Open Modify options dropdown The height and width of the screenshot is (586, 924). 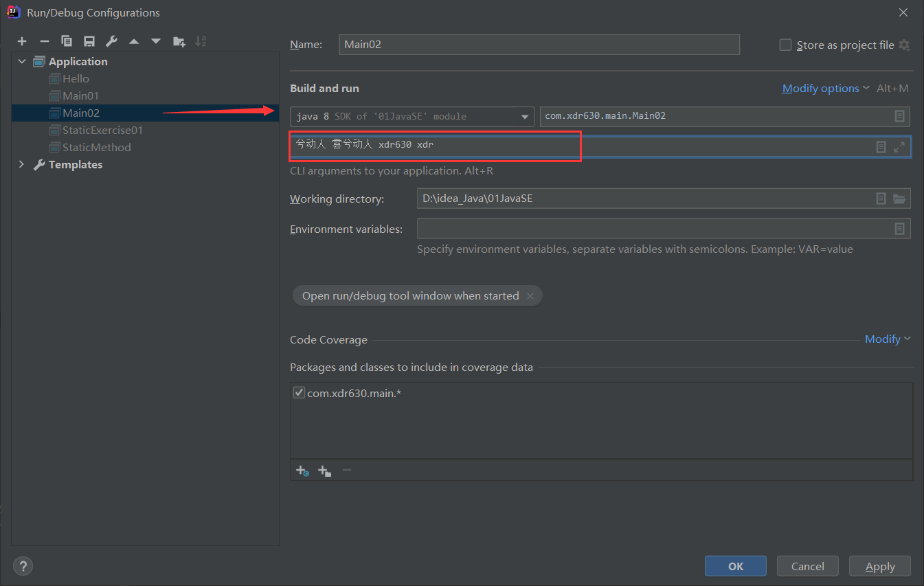[x=826, y=88]
